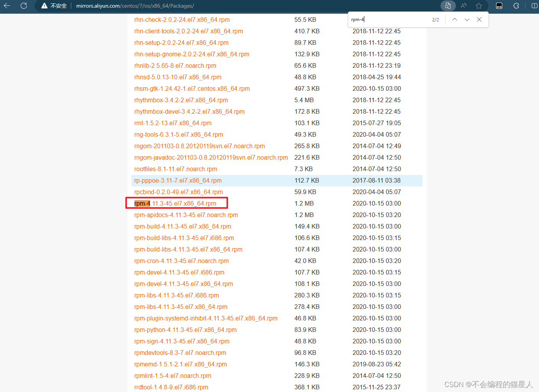Click the address bar URL mirrors.aliyun.com
Image resolution: width=539 pixels, height=392 pixels.
135,6
